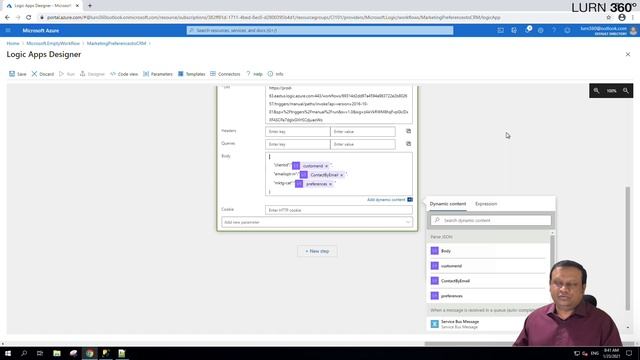Insert customerid from dynamic content list
Image resolution: width=640 pixels, height=360 pixels.
click(488, 266)
